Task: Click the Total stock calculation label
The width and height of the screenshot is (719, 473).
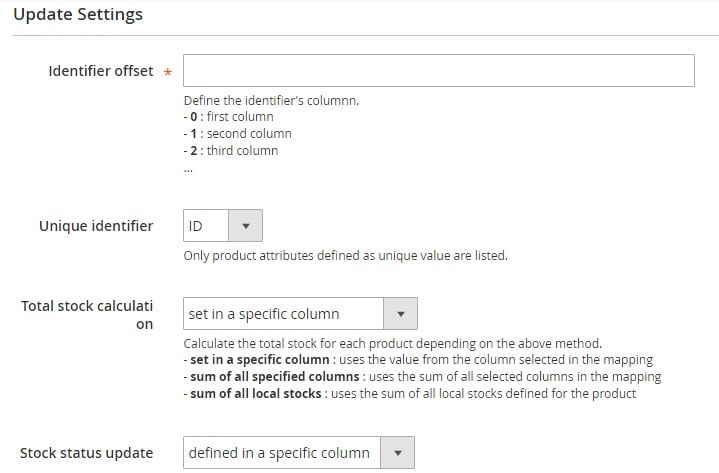Action: point(87,315)
